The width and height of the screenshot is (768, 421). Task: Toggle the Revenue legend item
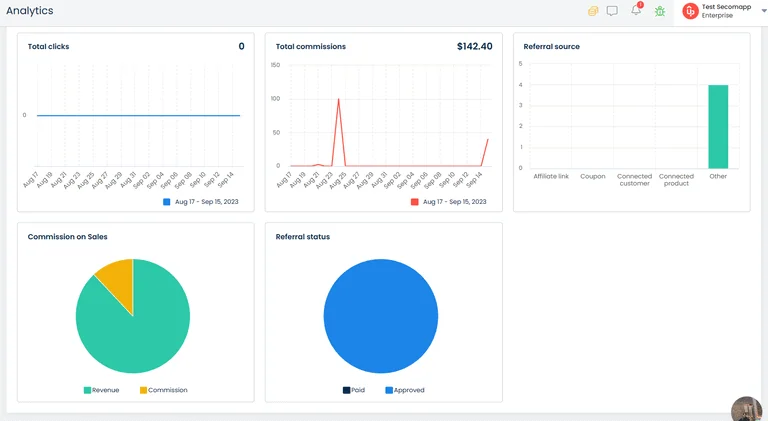pos(101,390)
